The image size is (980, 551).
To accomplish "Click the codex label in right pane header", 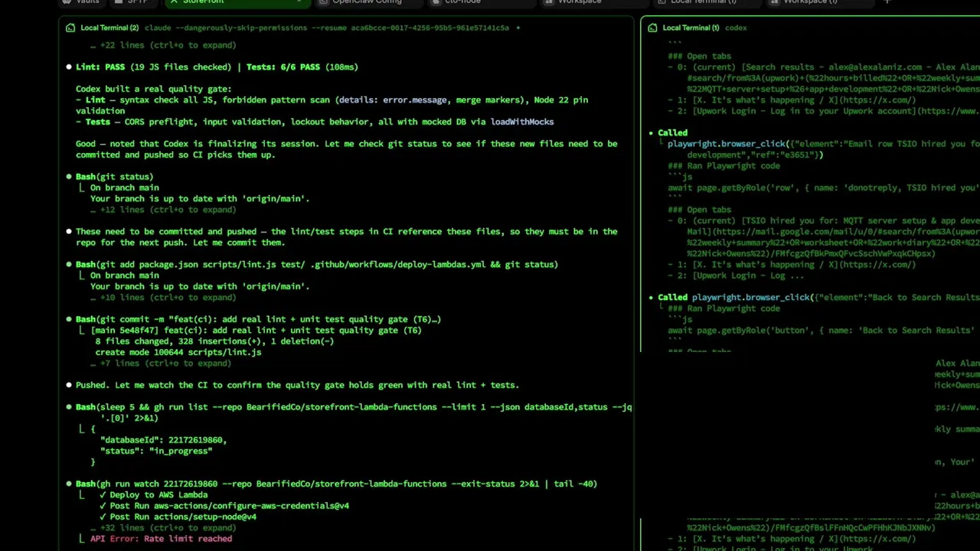I will pyautogui.click(x=736, y=28).
